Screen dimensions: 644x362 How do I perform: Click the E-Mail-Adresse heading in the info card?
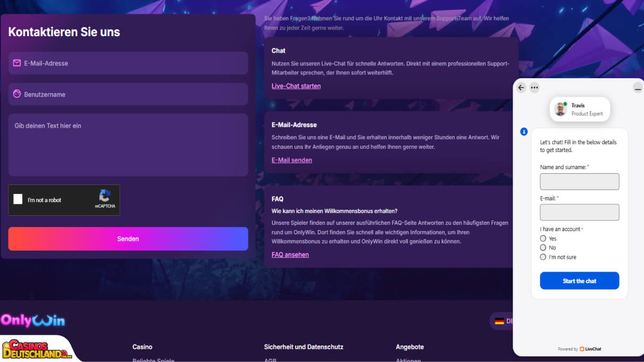pos(294,125)
